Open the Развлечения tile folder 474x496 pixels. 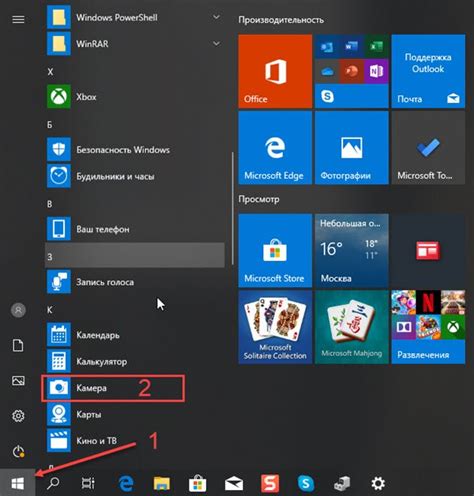point(428,327)
